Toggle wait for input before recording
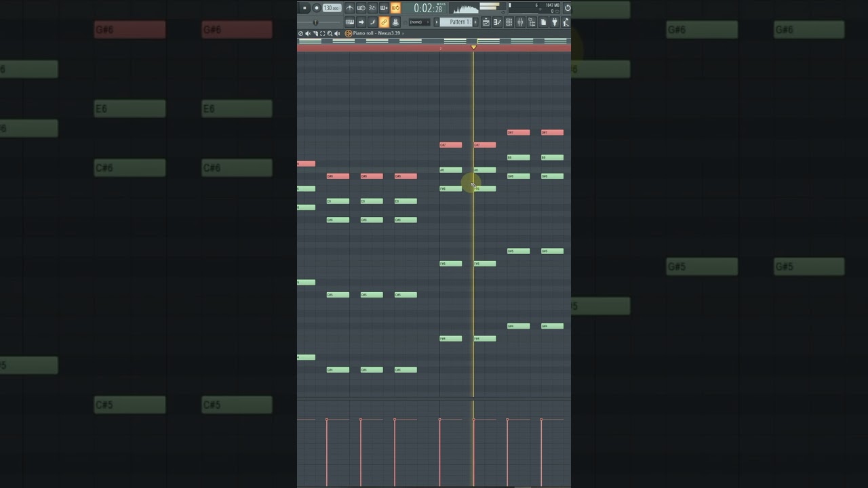The image size is (868, 488). point(361,8)
